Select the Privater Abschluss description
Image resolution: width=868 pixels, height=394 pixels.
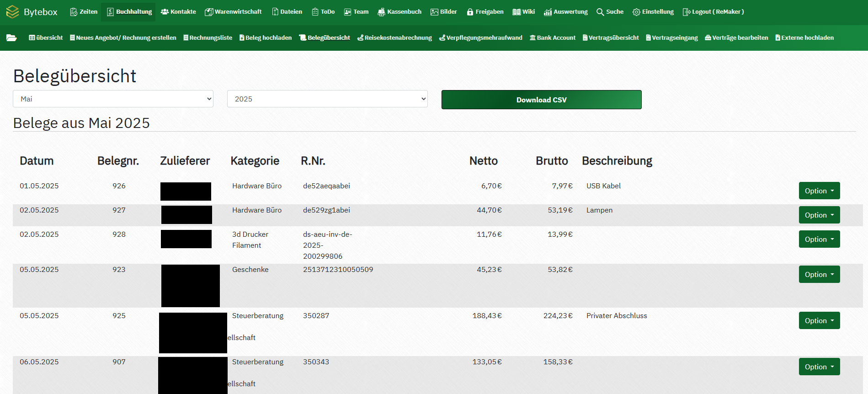(617, 315)
